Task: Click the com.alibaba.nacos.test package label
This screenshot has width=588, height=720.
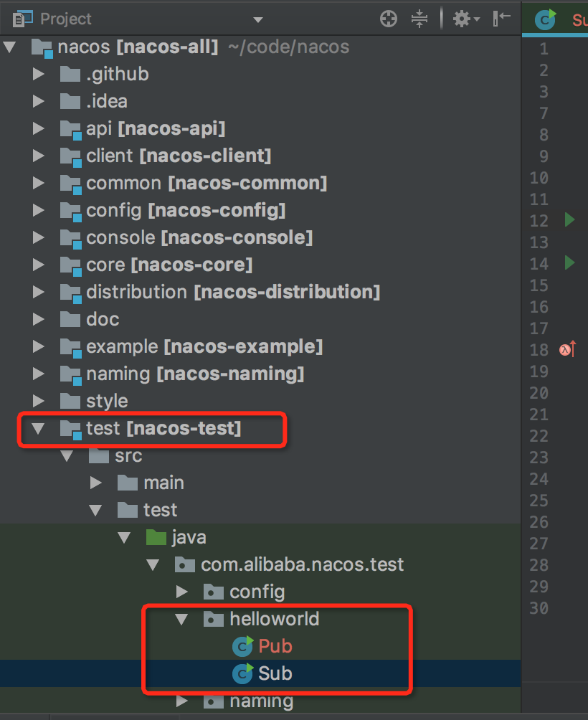Action: [x=302, y=565]
